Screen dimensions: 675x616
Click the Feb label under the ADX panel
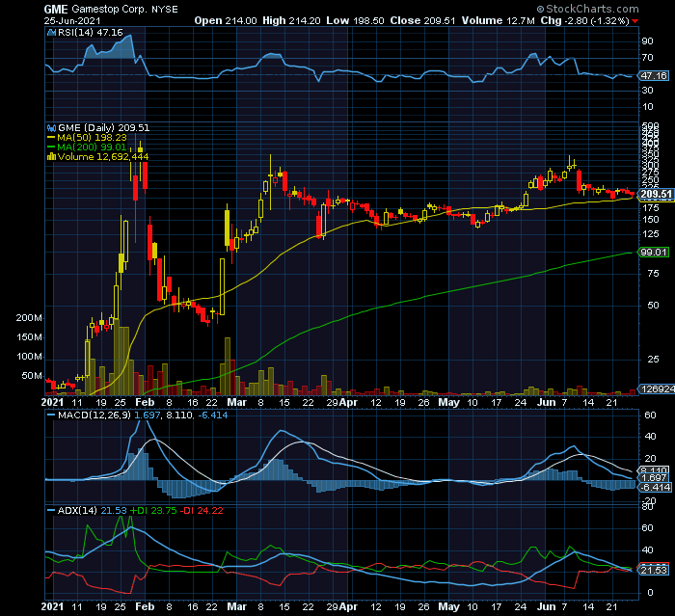[145, 606]
